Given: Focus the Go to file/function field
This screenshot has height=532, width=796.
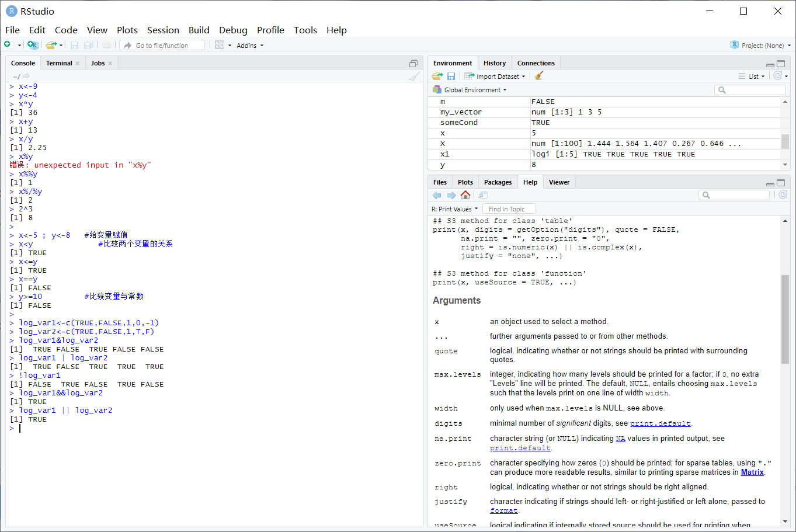Looking at the screenshot, I should pos(162,45).
